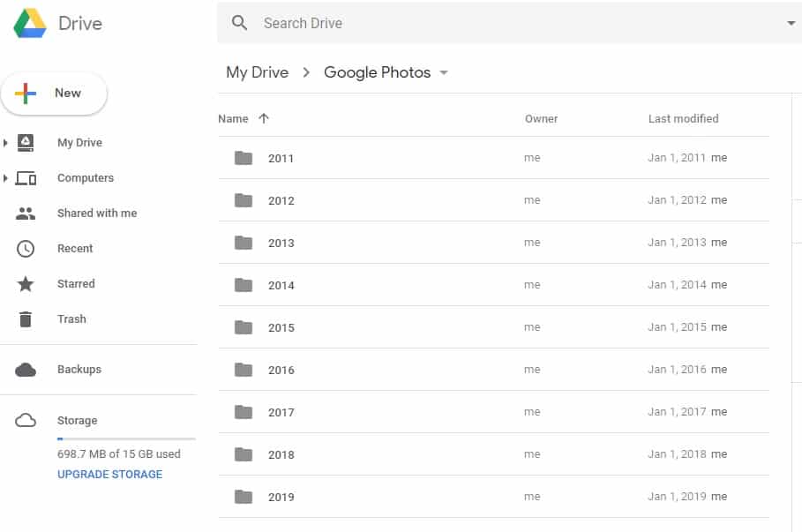Click the Jan 1, 2011 modified date

coord(677,158)
